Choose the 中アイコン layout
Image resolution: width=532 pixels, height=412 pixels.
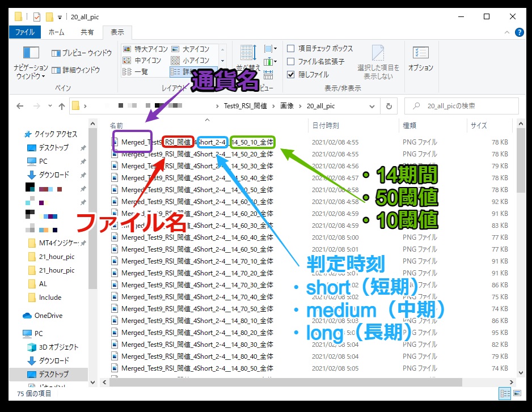[x=142, y=61]
